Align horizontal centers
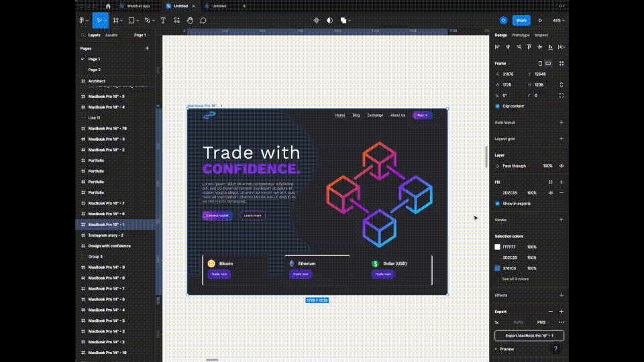Screen dimensions: 644x362 coord(508,47)
